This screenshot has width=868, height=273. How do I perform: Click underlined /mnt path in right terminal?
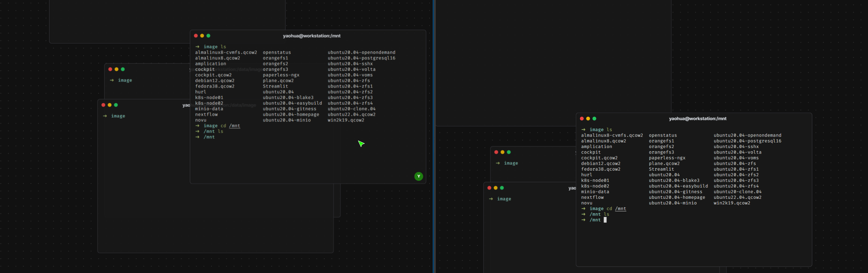point(621,209)
